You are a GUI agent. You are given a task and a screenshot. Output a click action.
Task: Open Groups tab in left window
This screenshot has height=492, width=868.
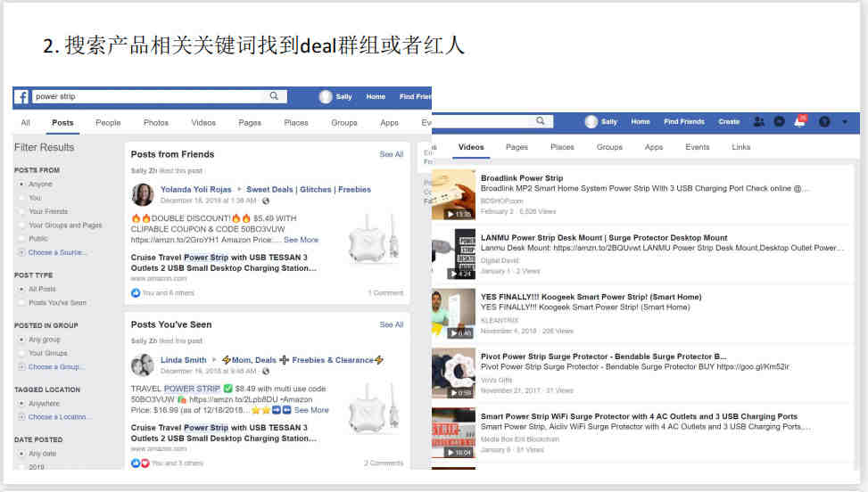(x=344, y=123)
